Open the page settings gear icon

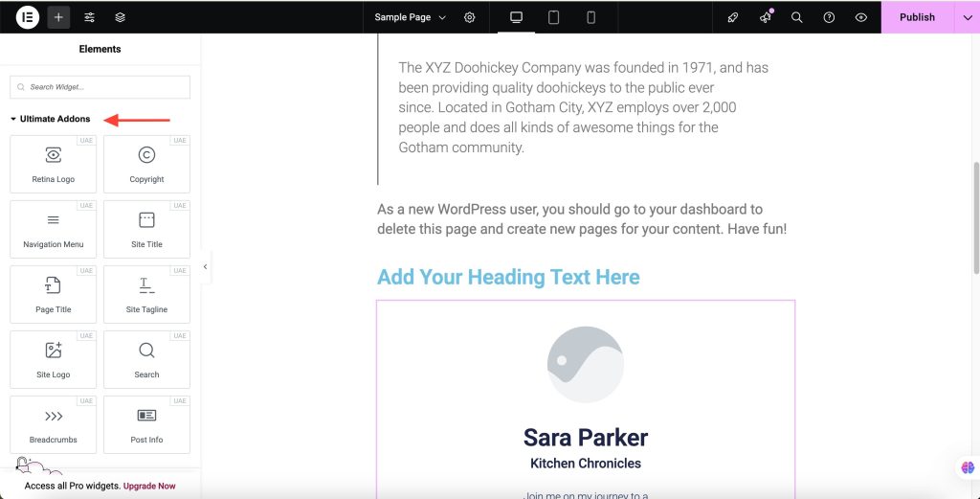(x=469, y=17)
